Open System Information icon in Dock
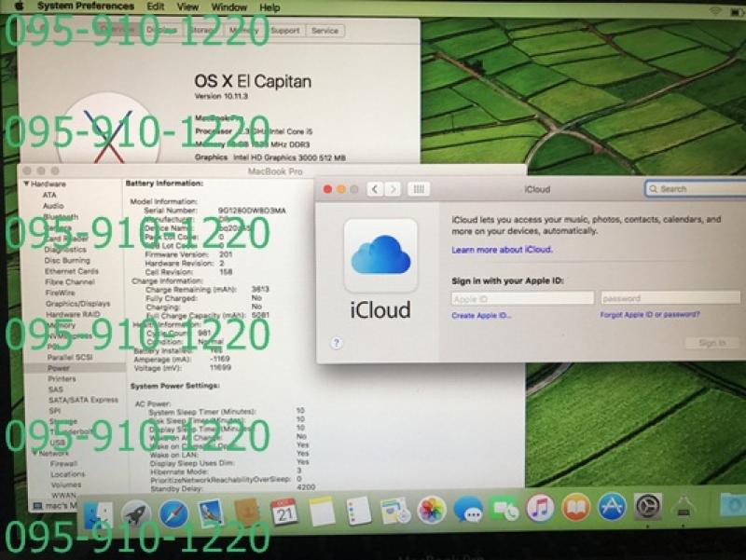746x560 pixels. coord(684,507)
